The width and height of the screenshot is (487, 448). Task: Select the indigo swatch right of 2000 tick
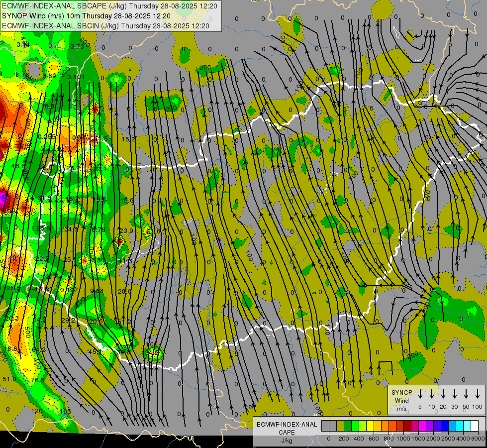pos(437,426)
